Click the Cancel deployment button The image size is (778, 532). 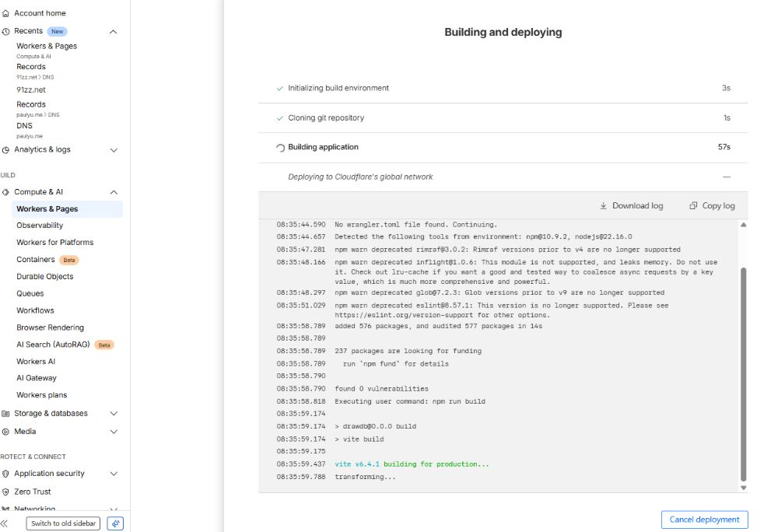tap(703, 520)
